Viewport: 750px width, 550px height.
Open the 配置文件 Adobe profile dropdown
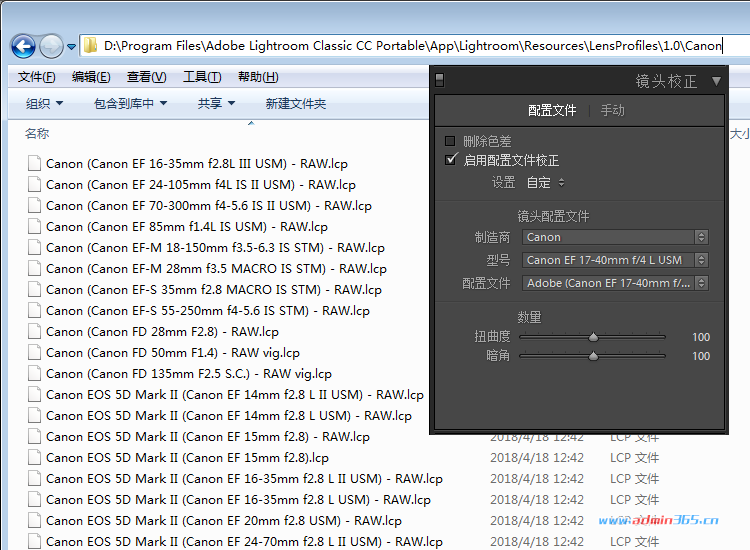coord(615,283)
